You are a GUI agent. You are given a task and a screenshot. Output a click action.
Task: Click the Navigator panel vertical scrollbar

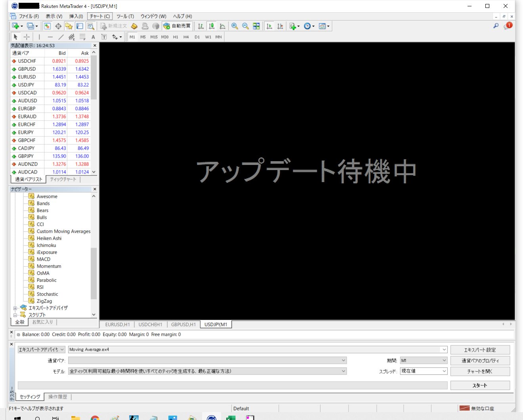click(x=94, y=273)
